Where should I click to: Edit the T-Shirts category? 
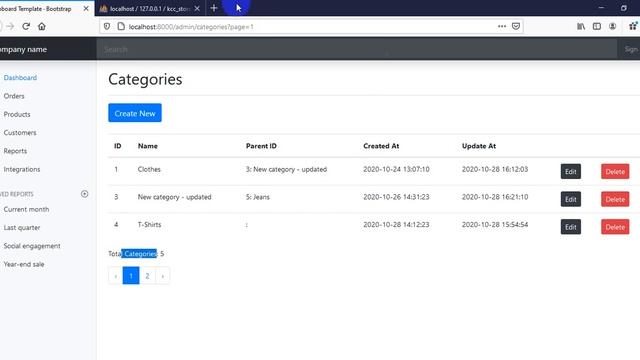(571, 227)
